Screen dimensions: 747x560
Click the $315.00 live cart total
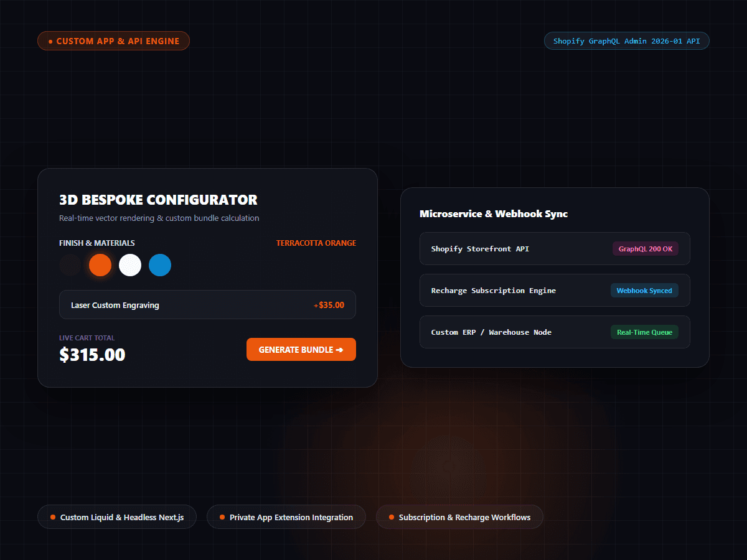pyautogui.click(x=92, y=355)
